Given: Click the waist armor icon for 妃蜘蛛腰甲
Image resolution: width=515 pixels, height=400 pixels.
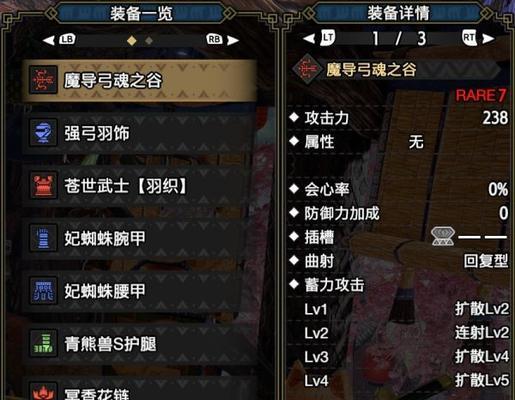Looking at the screenshot, I should (43, 291).
